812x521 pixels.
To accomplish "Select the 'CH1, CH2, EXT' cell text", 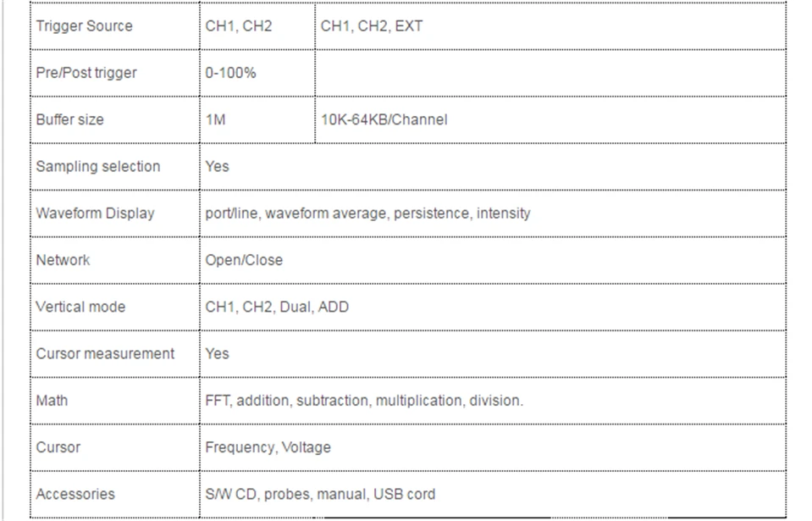I will [x=372, y=26].
